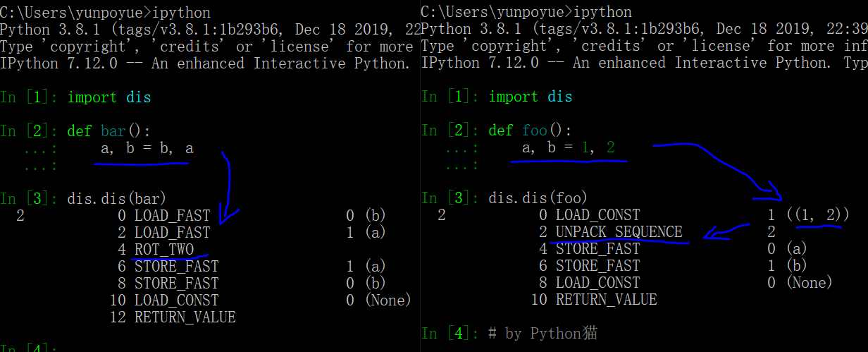
Task: Click the '(b)' argument of first LOAD_FAST
Action: 376,215
